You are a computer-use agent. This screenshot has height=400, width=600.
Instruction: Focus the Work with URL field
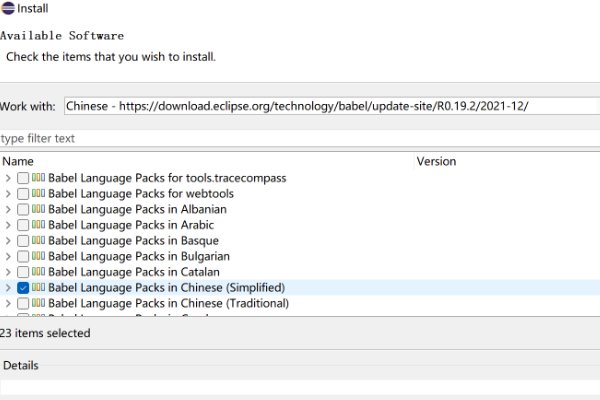[332, 106]
